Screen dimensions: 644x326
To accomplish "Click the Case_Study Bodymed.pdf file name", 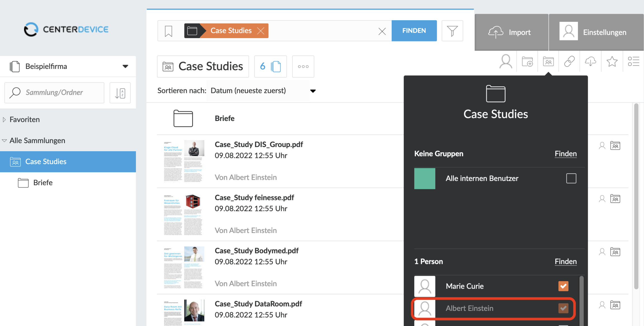I will click(x=257, y=251).
